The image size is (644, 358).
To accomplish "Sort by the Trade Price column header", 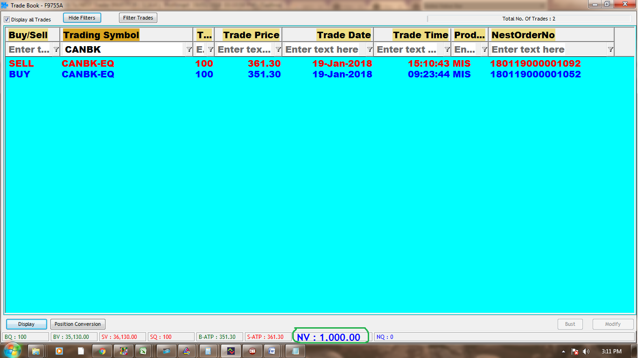I will [x=251, y=35].
